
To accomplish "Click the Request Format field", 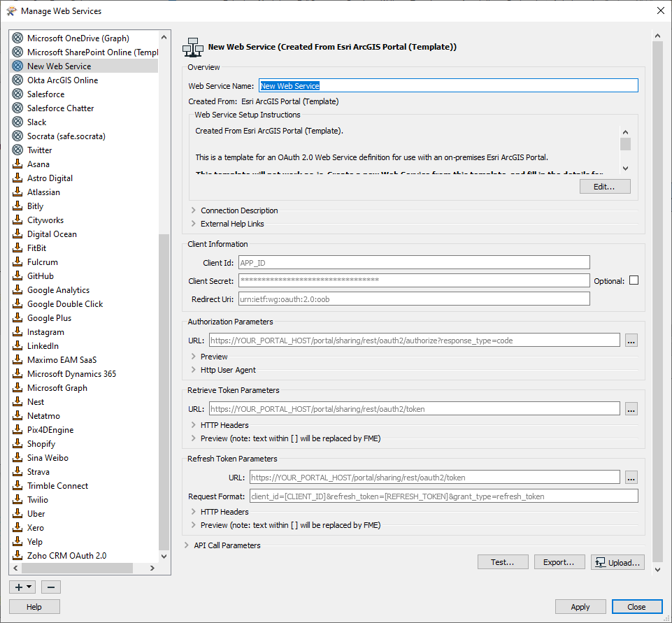I will tap(443, 496).
